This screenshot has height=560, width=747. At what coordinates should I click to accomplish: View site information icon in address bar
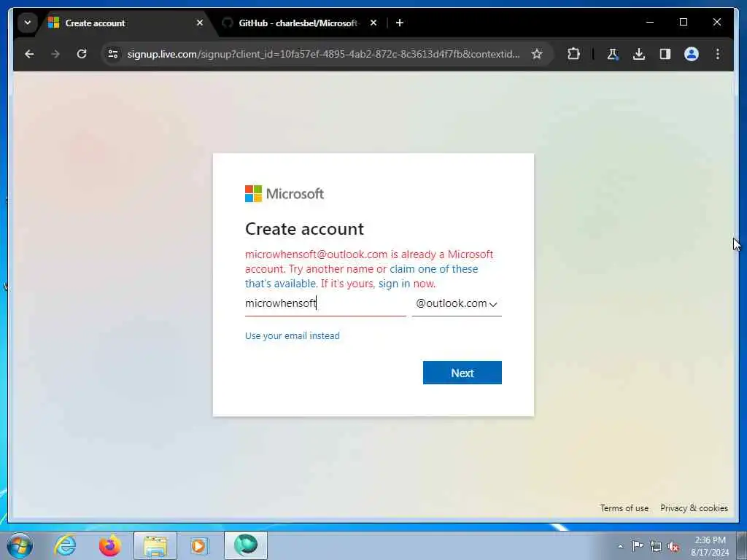pos(113,54)
